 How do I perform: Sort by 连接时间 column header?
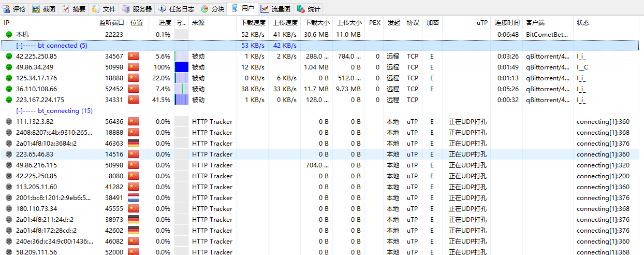[x=507, y=23]
